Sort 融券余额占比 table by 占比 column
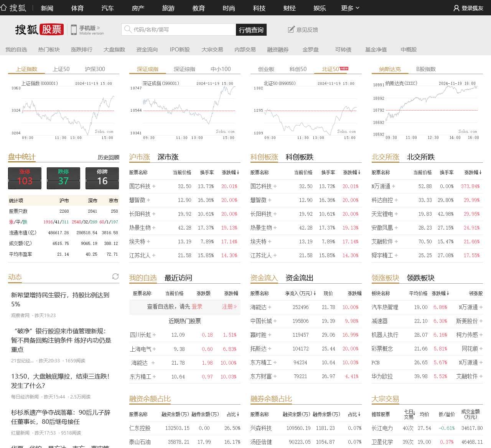 (x=354, y=414)
